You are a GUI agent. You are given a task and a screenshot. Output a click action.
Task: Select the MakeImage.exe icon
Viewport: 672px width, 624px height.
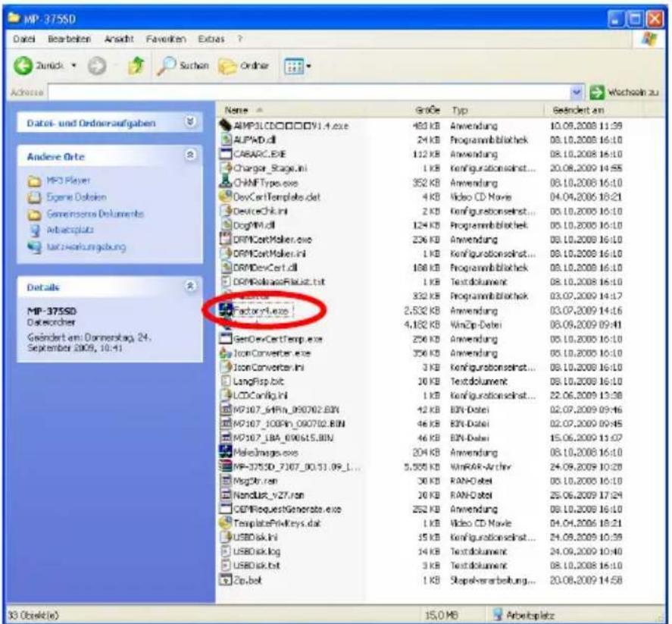[x=226, y=452]
